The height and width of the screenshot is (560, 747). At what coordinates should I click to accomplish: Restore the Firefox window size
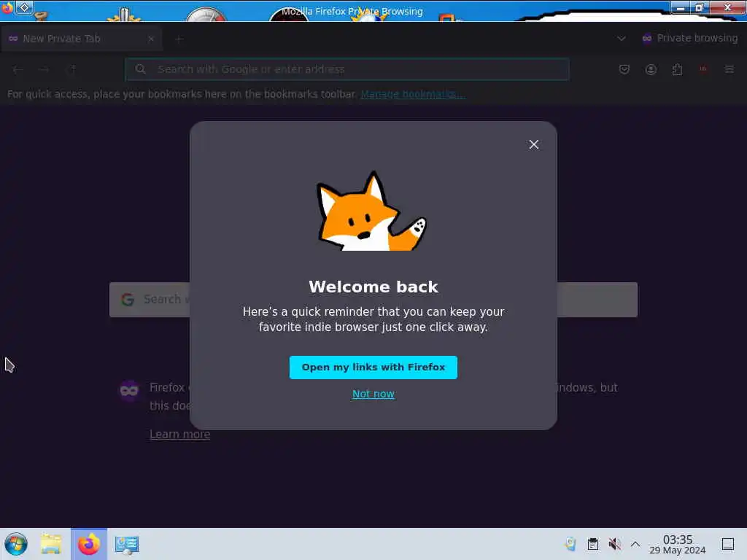[x=700, y=7]
